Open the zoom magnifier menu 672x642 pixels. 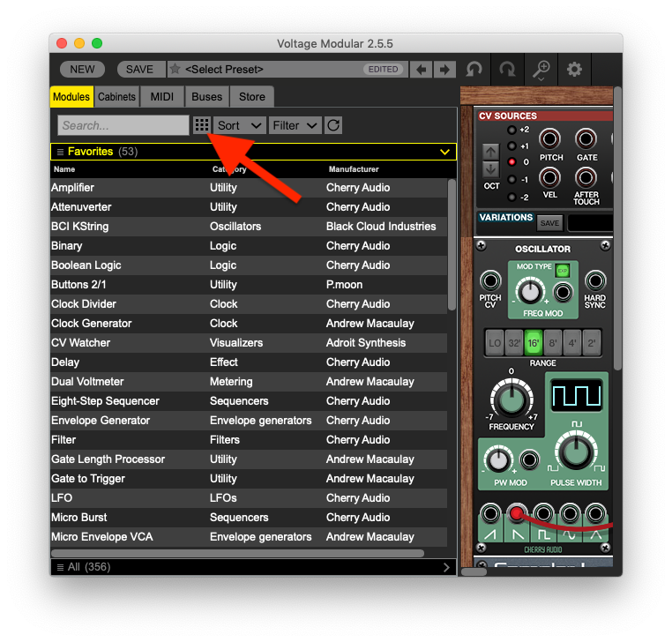(541, 70)
